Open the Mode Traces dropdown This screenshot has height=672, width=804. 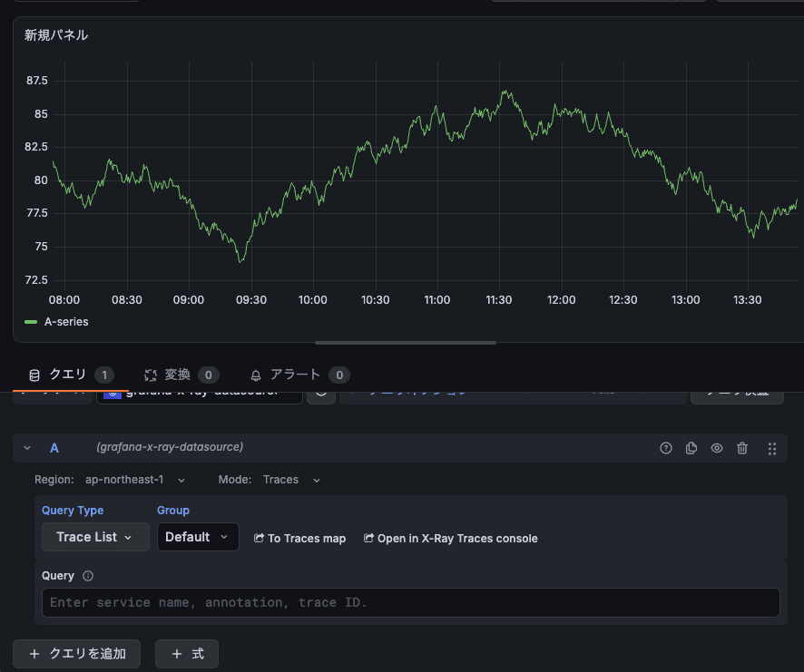pyautogui.click(x=291, y=480)
